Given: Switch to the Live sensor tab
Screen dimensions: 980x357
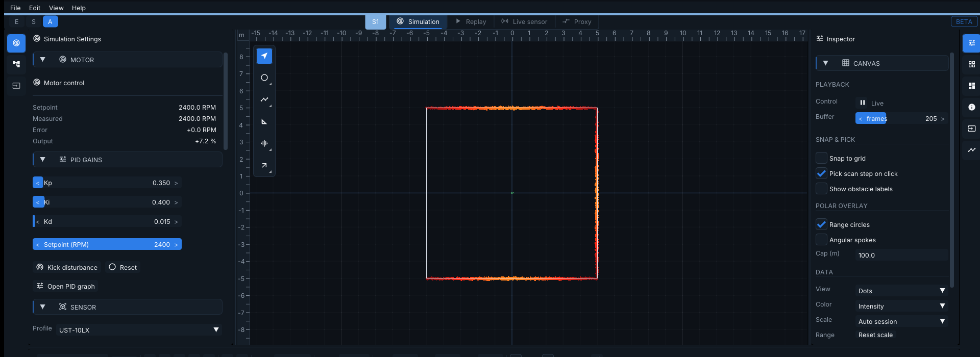Looking at the screenshot, I should [524, 21].
